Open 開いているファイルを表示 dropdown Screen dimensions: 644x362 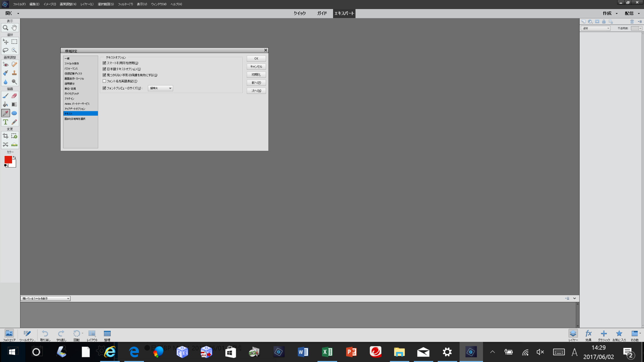pos(46,299)
